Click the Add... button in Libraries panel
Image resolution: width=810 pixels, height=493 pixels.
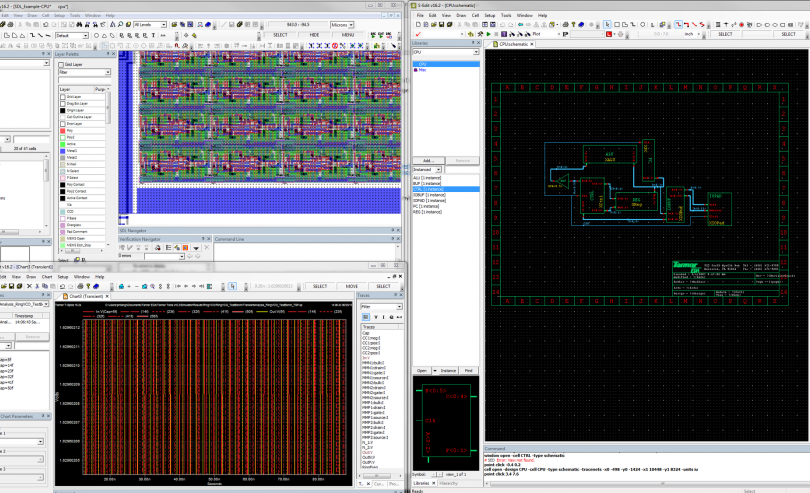tap(428, 161)
